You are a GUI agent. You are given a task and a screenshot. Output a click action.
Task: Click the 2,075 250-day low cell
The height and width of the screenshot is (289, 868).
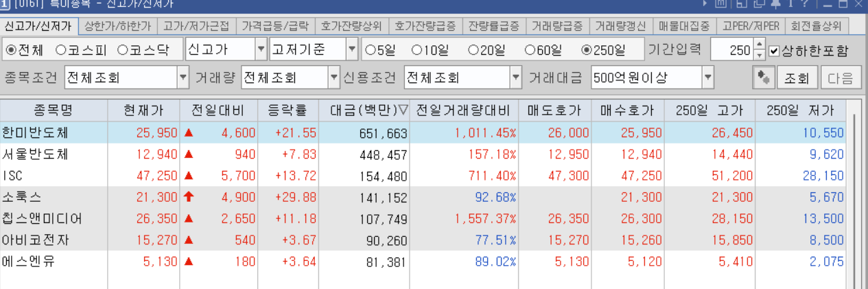point(800,262)
